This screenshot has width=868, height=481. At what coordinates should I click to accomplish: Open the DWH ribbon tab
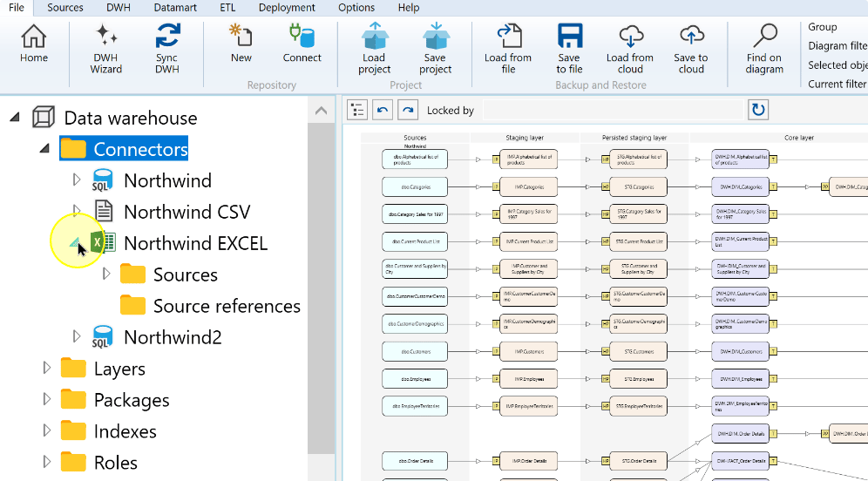point(119,8)
